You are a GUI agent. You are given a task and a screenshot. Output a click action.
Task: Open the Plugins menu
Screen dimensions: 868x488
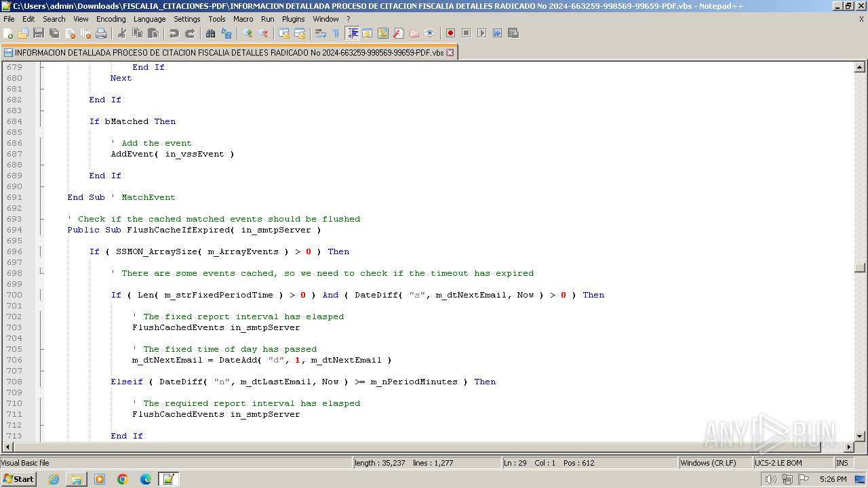coord(294,19)
